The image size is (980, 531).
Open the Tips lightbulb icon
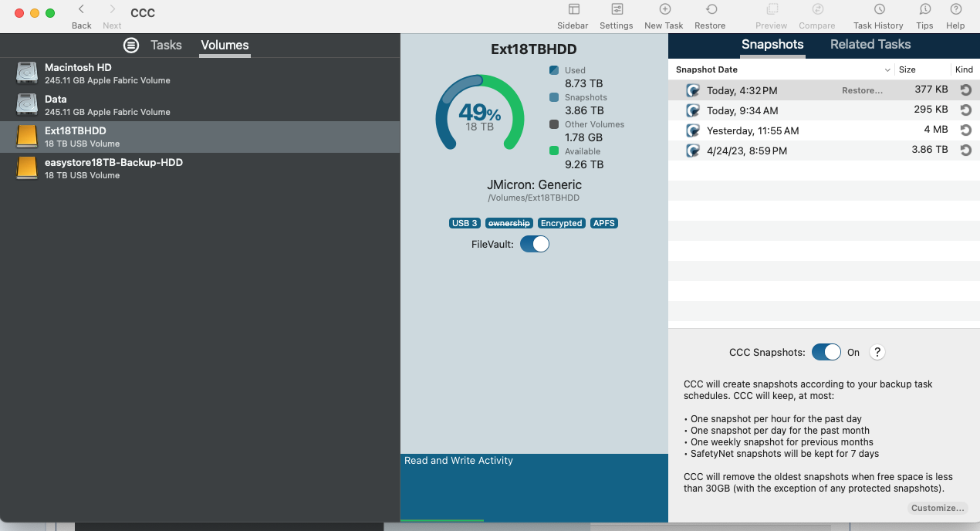(x=924, y=9)
